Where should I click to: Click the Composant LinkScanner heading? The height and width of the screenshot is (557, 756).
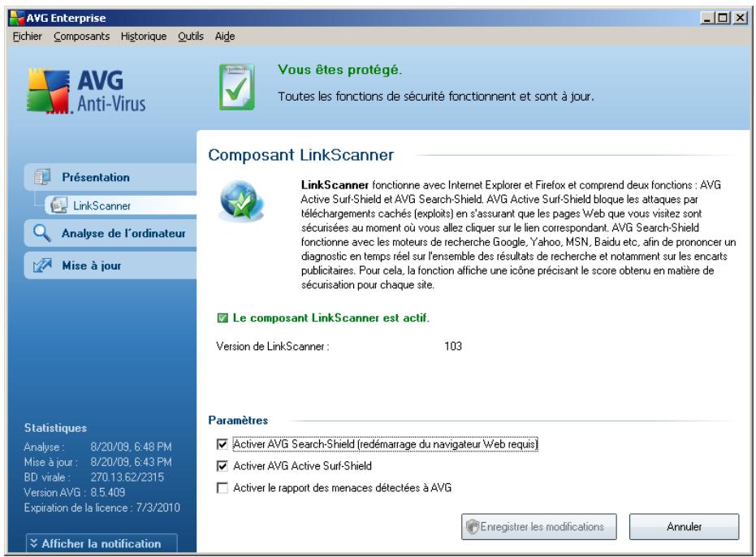pyautogui.click(x=300, y=155)
